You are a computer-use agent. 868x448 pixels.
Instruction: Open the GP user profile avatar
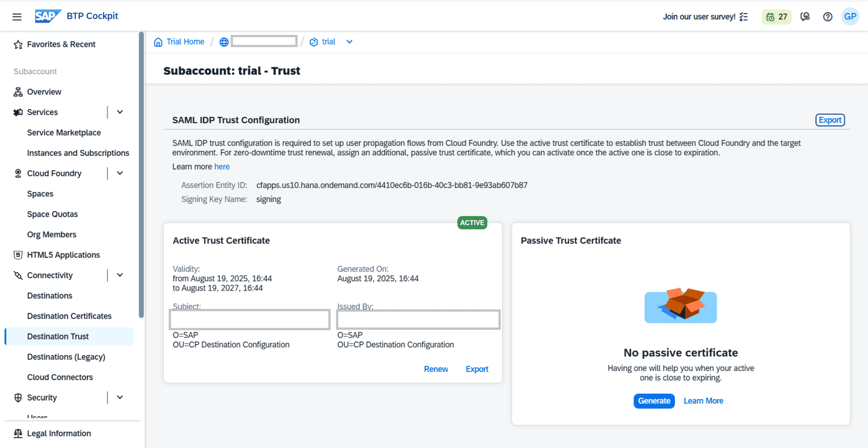click(x=850, y=16)
